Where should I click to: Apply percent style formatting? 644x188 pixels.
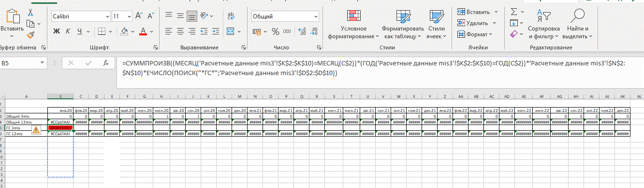[x=276, y=31]
